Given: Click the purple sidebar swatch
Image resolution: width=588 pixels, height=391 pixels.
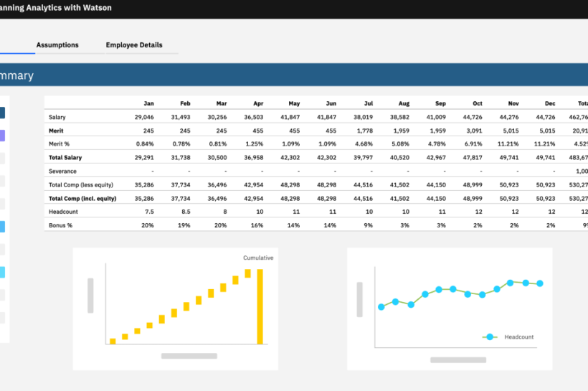Looking at the screenshot, I should coord(2,136).
